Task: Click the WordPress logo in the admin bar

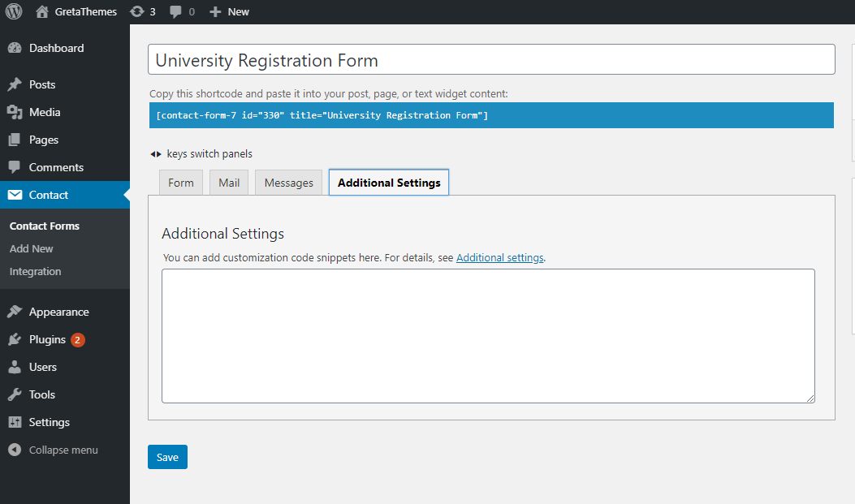Action: point(13,11)
